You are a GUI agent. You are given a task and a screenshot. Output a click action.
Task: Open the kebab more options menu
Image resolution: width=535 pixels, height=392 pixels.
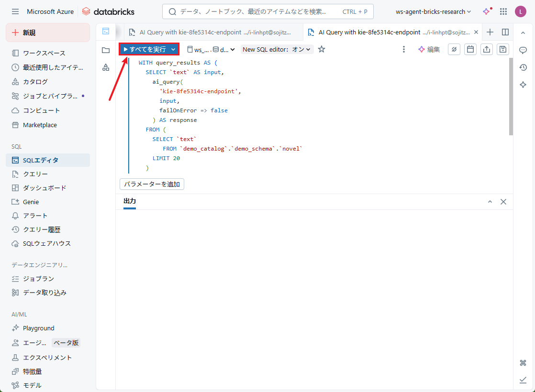click(x=404, y=49)
